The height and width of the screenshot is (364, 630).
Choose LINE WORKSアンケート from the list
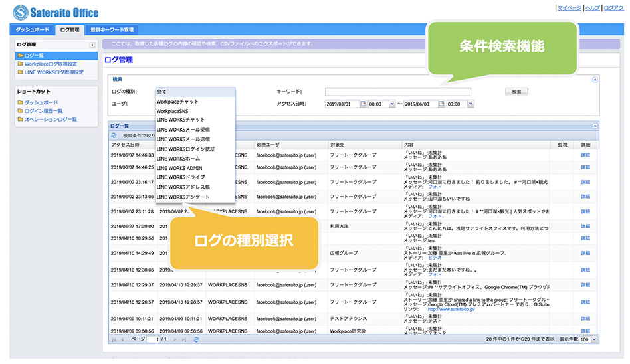(x=195, y=197)
